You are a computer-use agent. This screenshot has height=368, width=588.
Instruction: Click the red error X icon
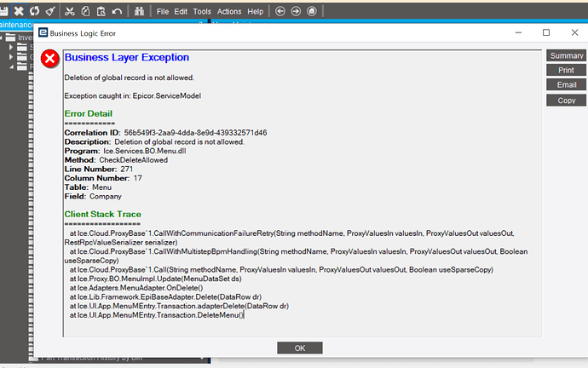click(x=50, y=59)
